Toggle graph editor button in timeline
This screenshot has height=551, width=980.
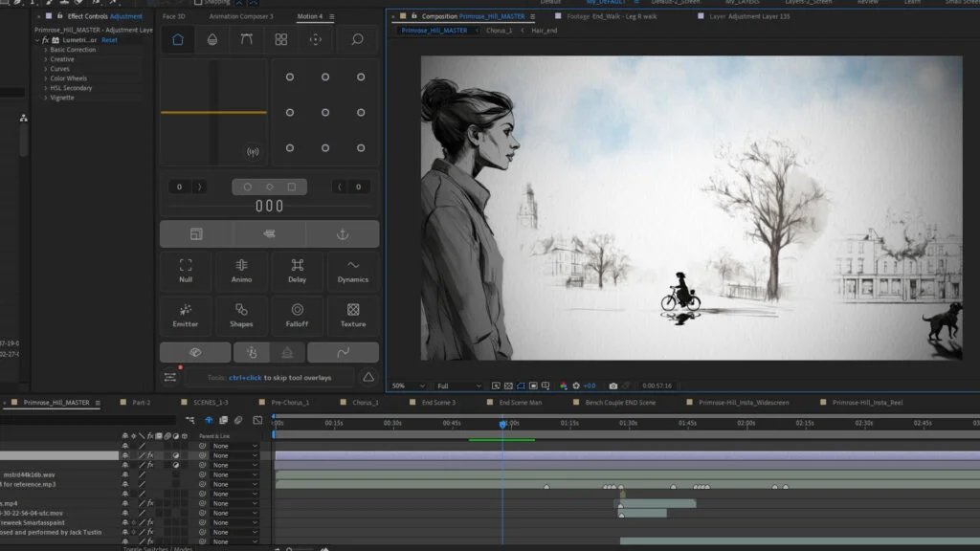[257, 421]
